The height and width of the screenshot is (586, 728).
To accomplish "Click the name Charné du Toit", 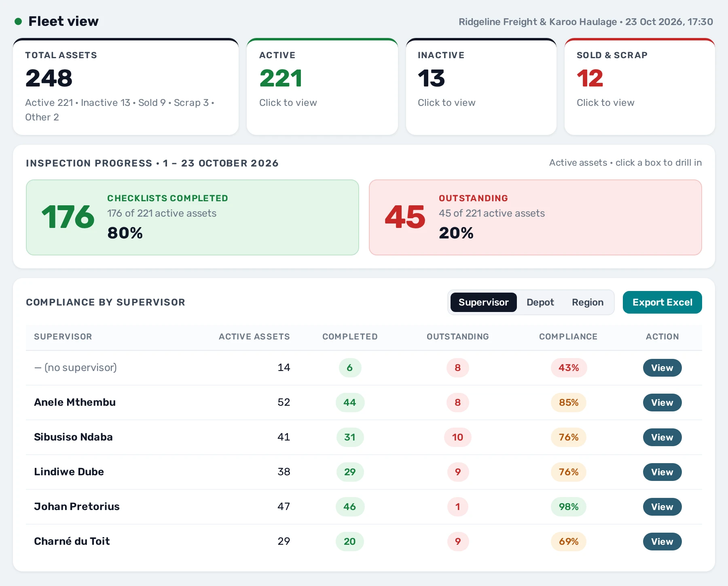I will 72,542.
